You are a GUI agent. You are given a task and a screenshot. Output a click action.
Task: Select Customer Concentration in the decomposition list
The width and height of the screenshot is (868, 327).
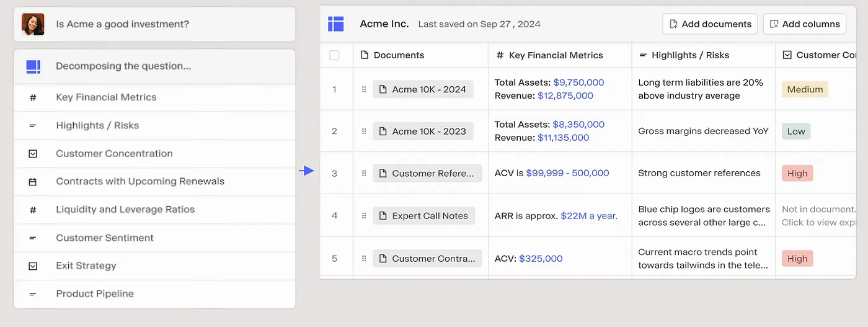(154, 154)
